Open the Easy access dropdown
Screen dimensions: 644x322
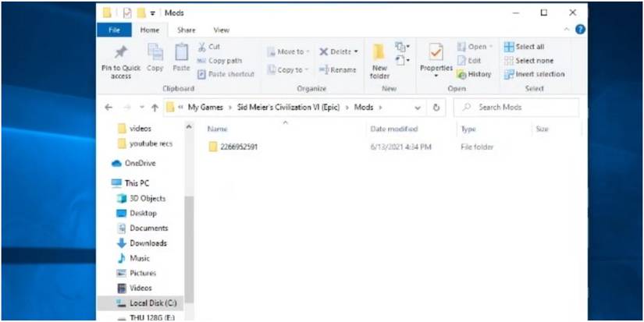point(402,61)
